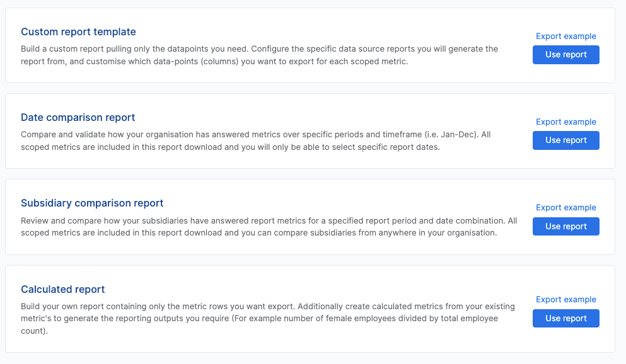
Task: Click Use report under Date comparison report
Action: click(x=565, y=140)
